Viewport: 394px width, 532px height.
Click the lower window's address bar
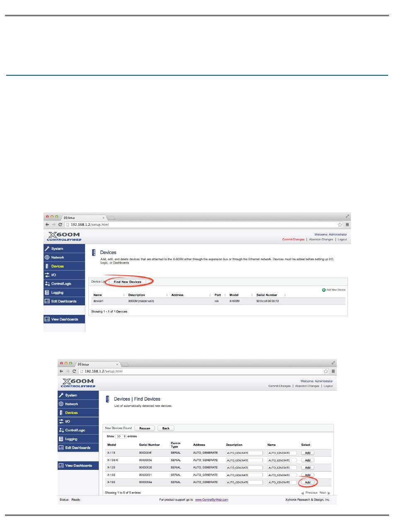click(203, 371)
